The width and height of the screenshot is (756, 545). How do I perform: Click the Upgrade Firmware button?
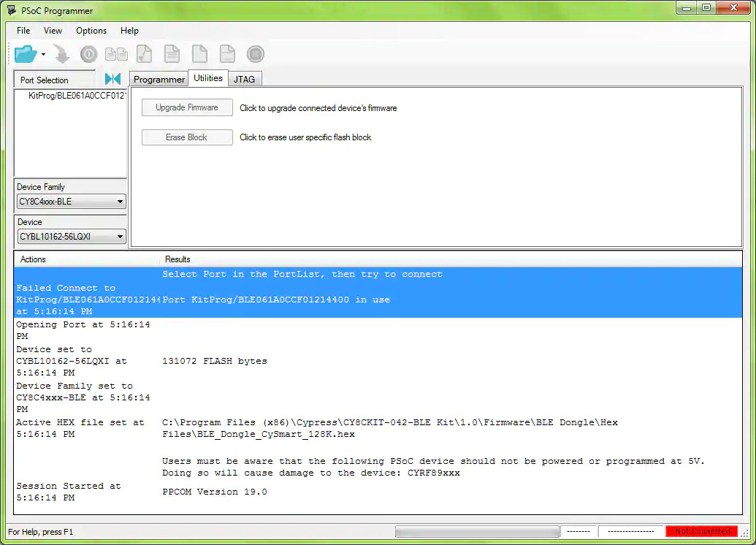click(x=187, y=107)
